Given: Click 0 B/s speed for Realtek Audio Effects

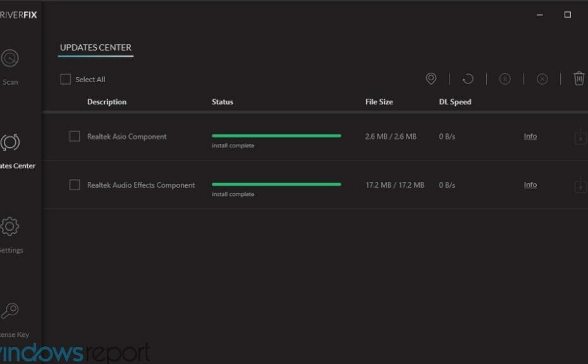Looking at the screenshot, I should [447, 185].
